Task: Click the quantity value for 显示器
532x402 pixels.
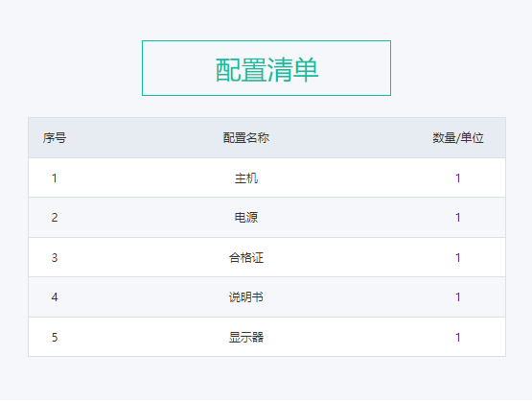Action: pyautogui.click(x=457, y=337)
